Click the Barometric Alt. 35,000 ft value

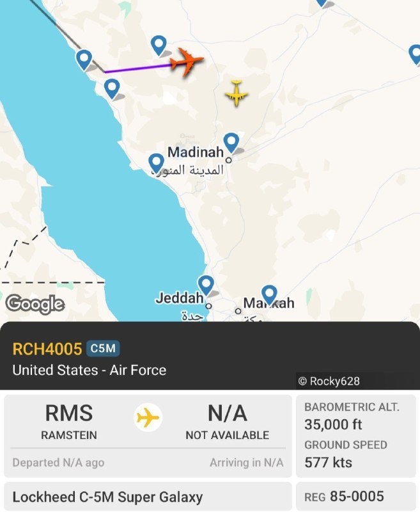click(x=333, y=424)
